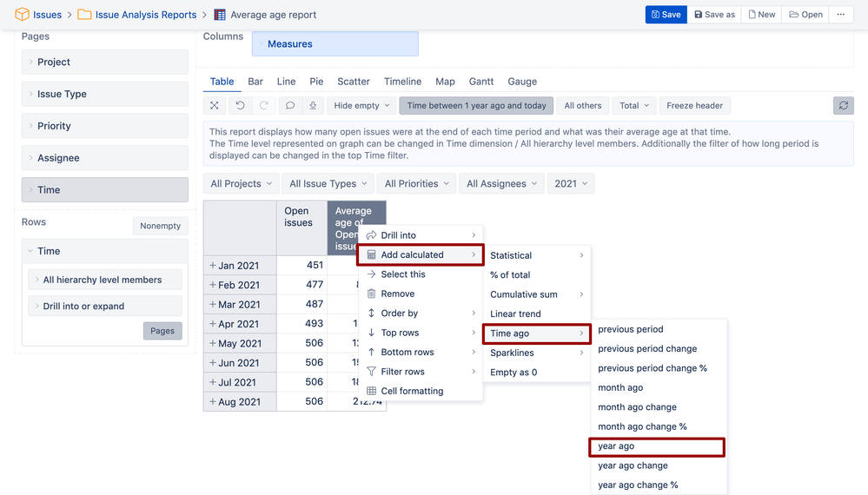Open the 2021 time filter dropdown
Image resolution: width=868 pixels, height=495 pixels.
(x=571, y=183)
